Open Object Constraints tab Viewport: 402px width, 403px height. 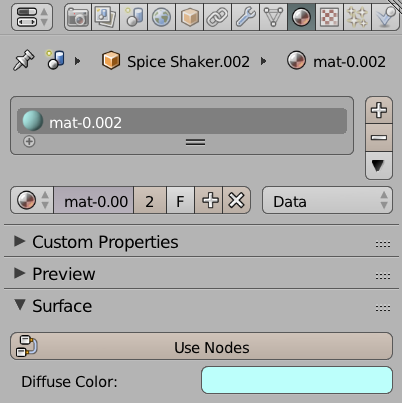point(217,17)
